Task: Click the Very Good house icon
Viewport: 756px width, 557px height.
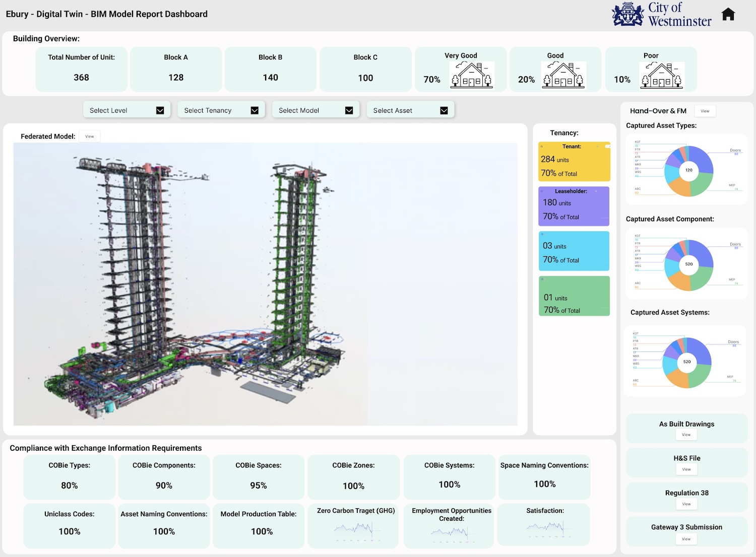Action: pos(471,76)
